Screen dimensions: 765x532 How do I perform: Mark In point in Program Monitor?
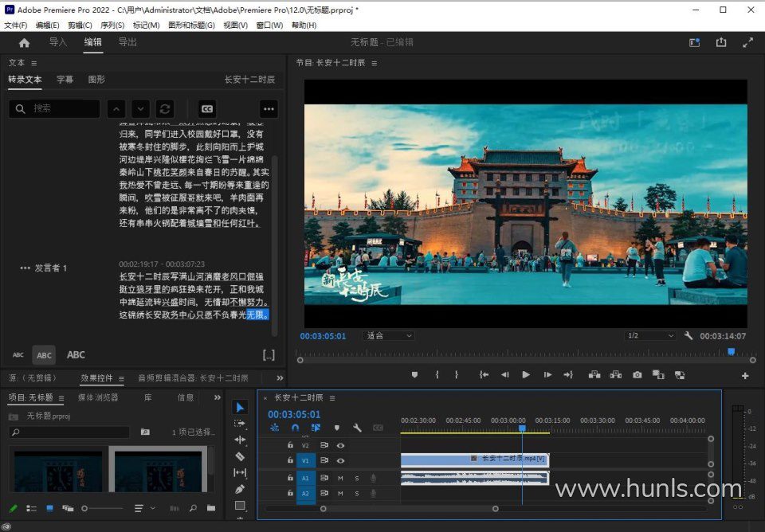point(437,375)
